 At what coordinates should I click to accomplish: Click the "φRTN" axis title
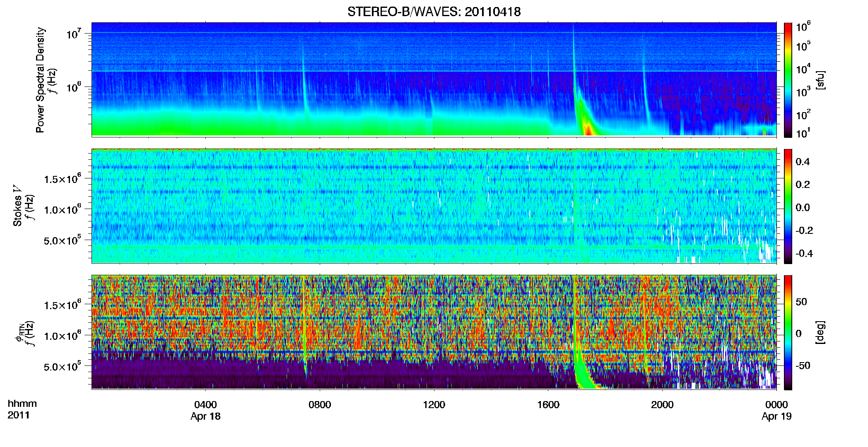pos(19,334)
